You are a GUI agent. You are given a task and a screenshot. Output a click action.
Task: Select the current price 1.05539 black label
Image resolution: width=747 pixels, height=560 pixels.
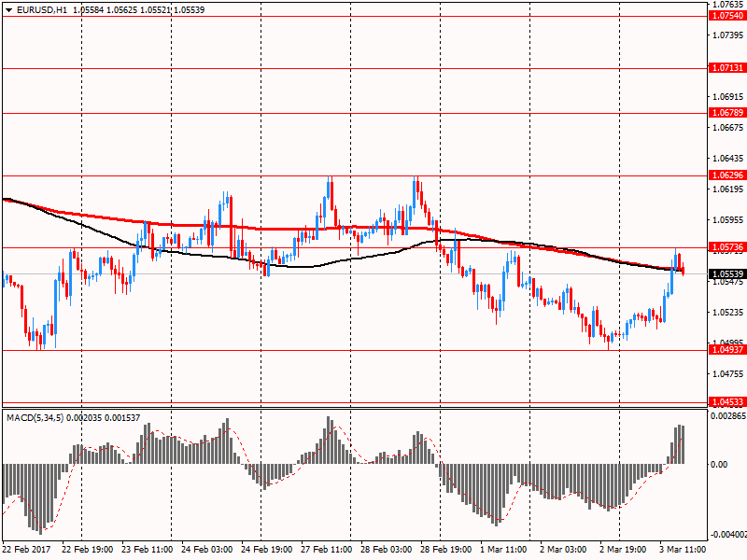click(x=727, y=274)
